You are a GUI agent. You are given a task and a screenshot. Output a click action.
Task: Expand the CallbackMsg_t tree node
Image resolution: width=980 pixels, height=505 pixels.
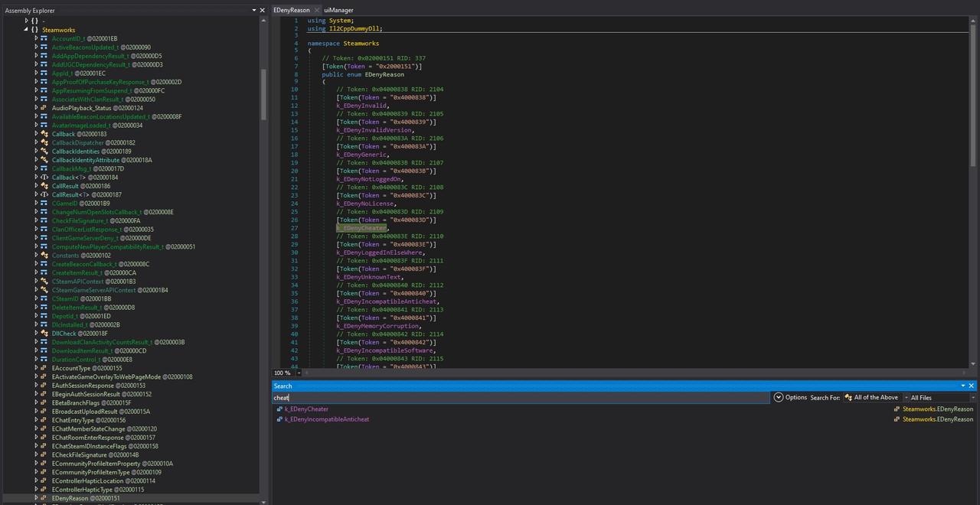[36, 168]
